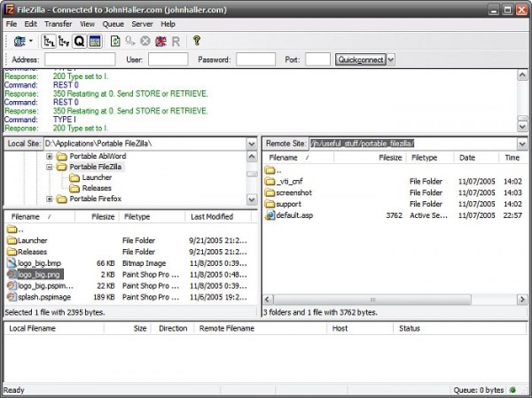Click the Process Queue toolbar icon
The height and width of the screenshot is (398, 532).
pyautogui.click(x=130, y=41)
